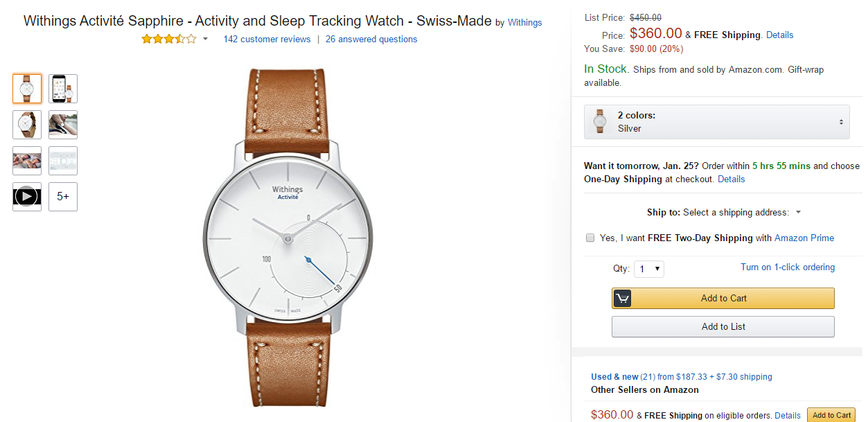
Task: Open the 2 colors Silver selector
Action: [x=717, y=121]
